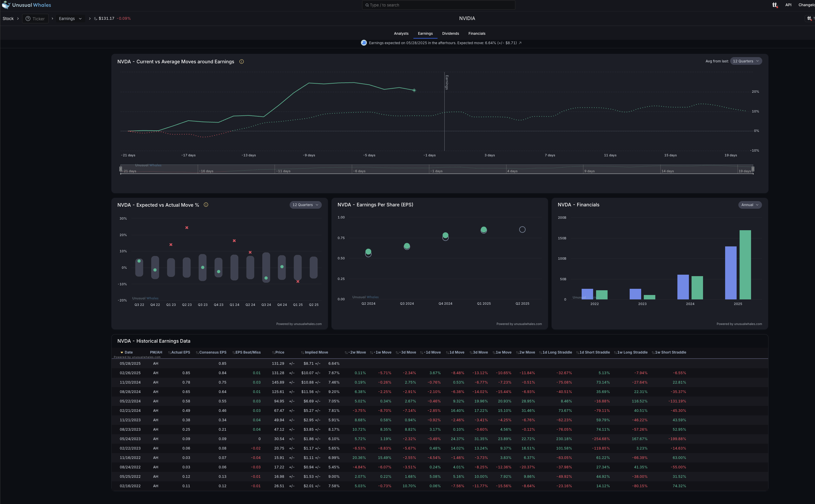Screen dimensions: 815x504
Task: Click the hollow Q2 2025 EPS estimate circle
Action: 522,230
